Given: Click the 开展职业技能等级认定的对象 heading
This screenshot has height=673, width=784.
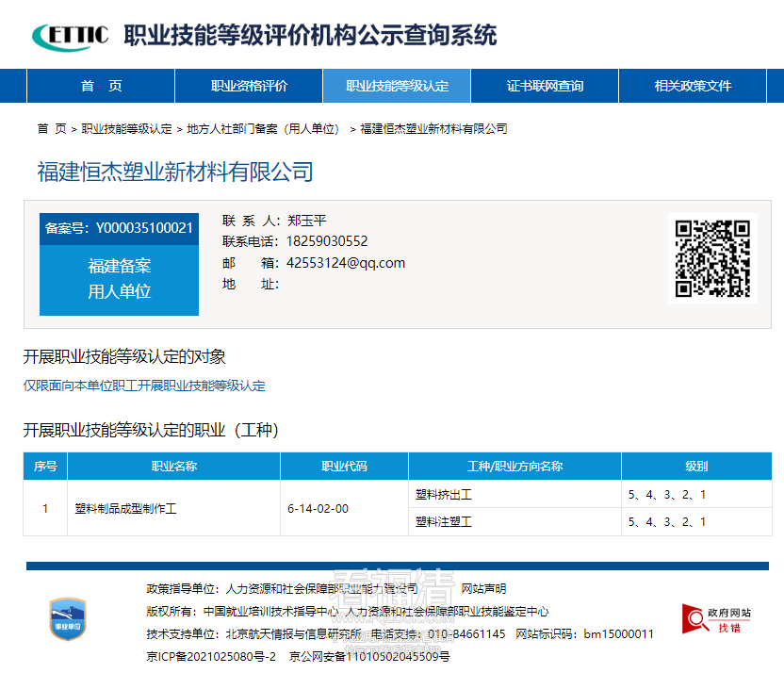Looking at the screenshot, I should (x=124, y=356).
